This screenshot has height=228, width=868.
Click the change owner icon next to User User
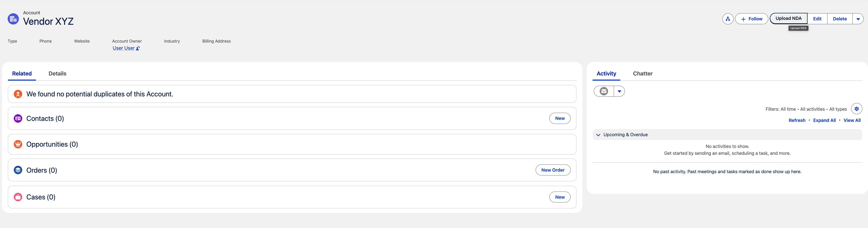138,48
